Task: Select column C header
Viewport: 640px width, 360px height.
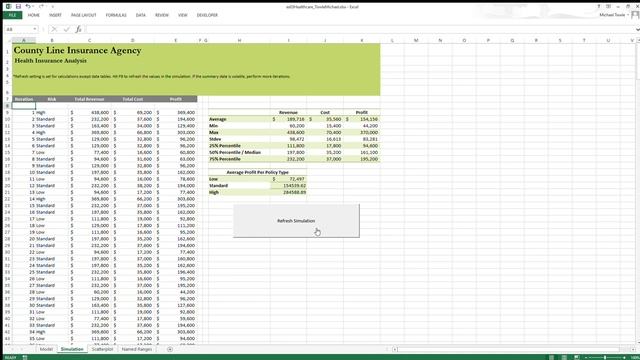Action: tap(89, 40)
